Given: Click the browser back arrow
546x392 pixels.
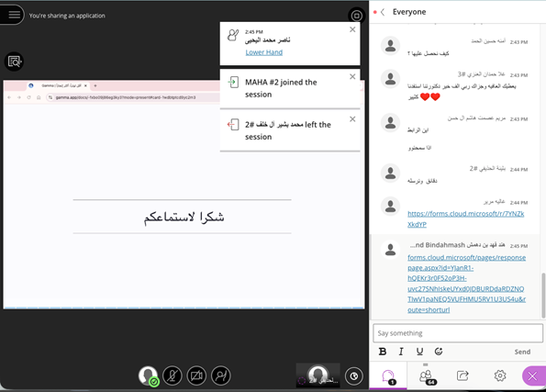Looking at the screenshot, I should [9, 97].
